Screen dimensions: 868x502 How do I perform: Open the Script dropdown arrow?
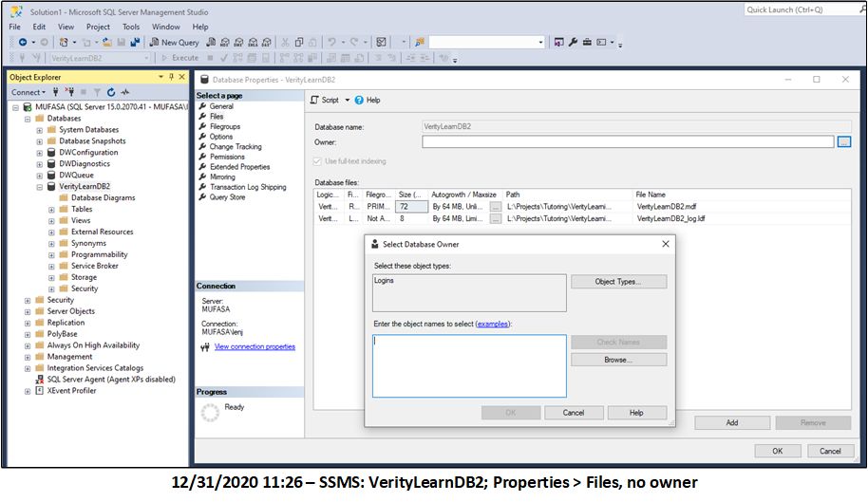(x=348, y=100)
